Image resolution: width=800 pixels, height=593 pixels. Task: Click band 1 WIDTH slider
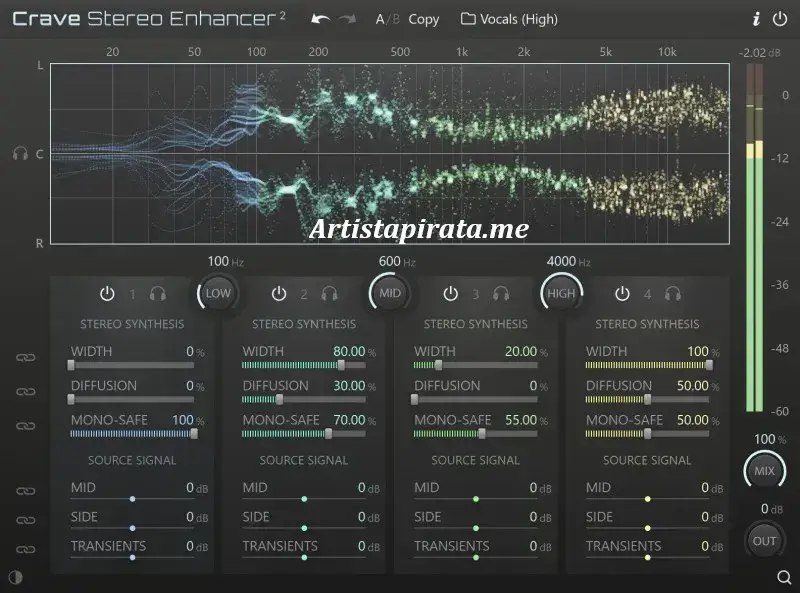(132, 365)
